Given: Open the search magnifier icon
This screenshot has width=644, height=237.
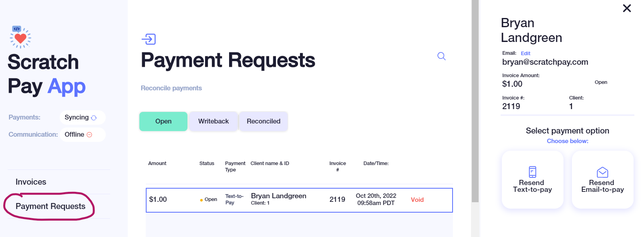Looking at the screenshot, I should [441, 56].
